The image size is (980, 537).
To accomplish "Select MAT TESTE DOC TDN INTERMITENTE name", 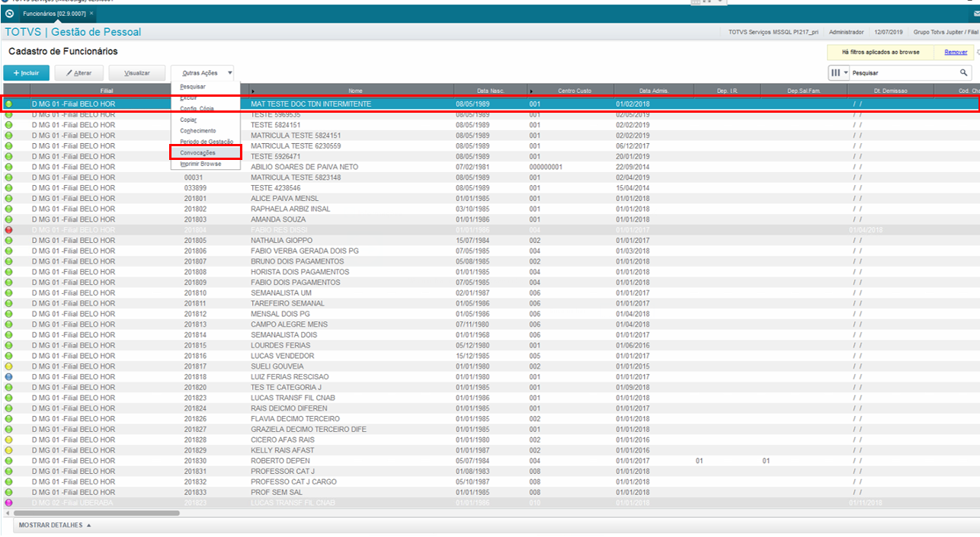I will coord(311,104).
